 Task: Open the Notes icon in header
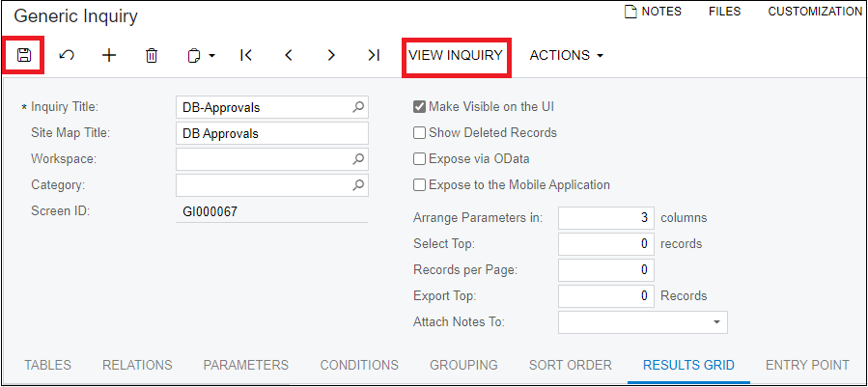(630, 12)
